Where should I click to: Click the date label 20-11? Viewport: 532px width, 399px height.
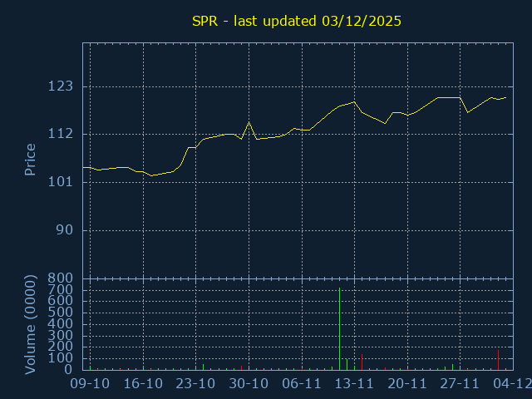point(407,384)
